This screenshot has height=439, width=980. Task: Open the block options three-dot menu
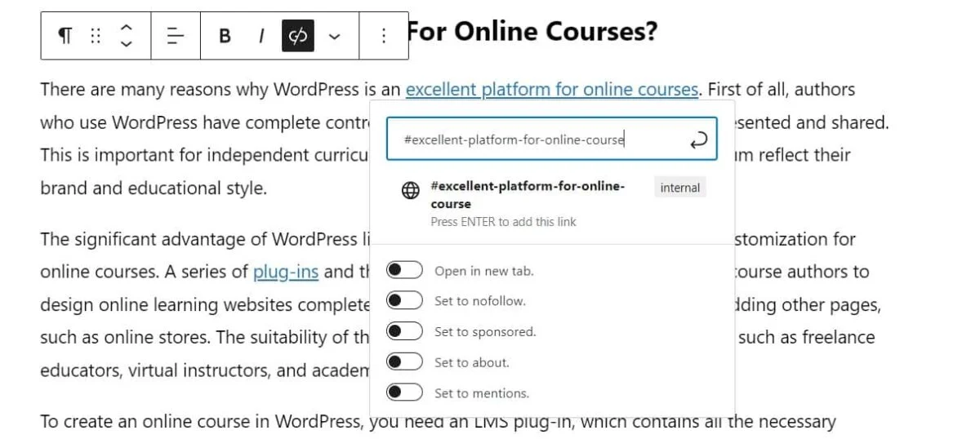point(383,36)
